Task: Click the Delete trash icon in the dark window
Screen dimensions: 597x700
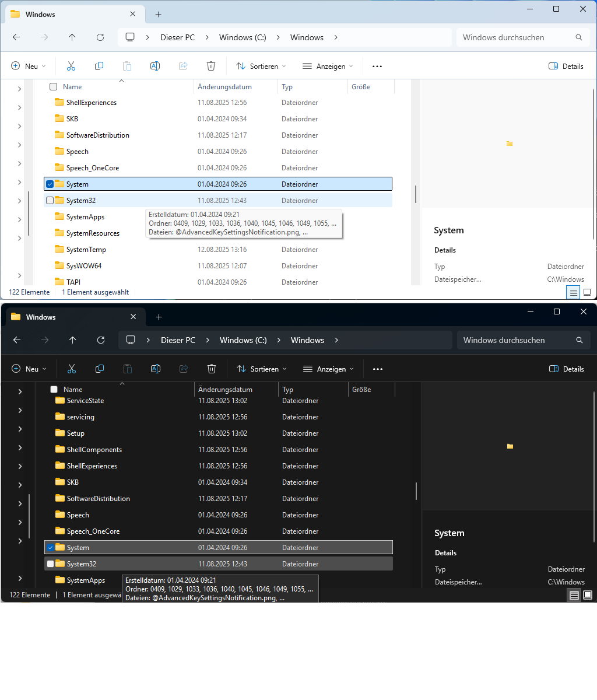Action: (x=212, y=369)
